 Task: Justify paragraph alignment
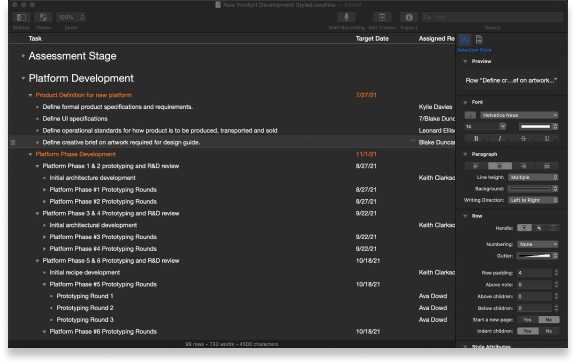pyautogui.click(x=547, y=166)
